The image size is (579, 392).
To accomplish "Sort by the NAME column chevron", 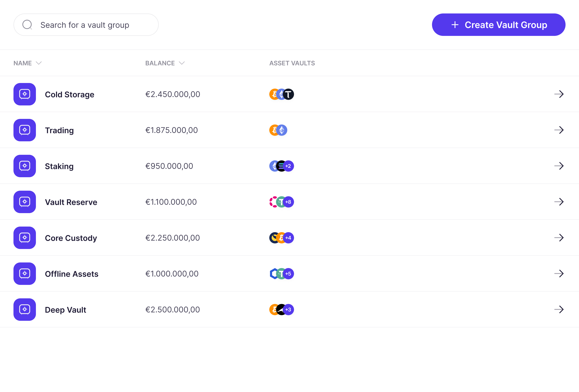I will tap(39, 63).
